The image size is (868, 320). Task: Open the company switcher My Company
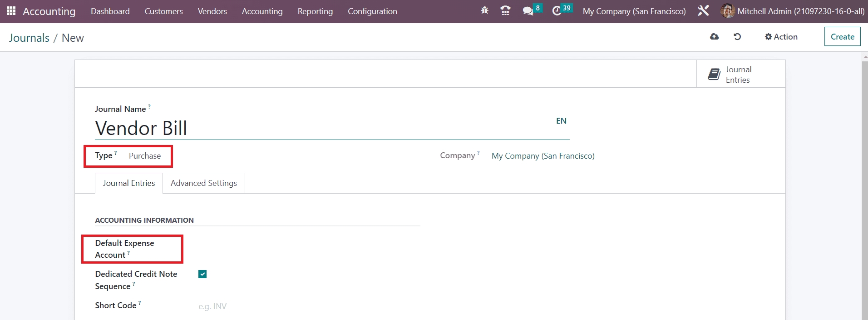(x=634, y=11)
